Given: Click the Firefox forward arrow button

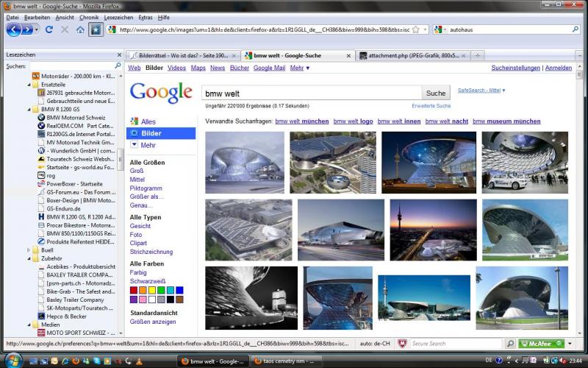Looking at the screenshot, I should (x=27, y=29).
